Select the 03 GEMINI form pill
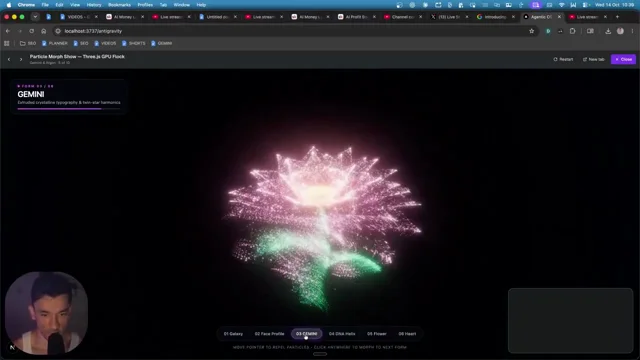This screenshot has width=640, height=360. (x=307, y=333)
